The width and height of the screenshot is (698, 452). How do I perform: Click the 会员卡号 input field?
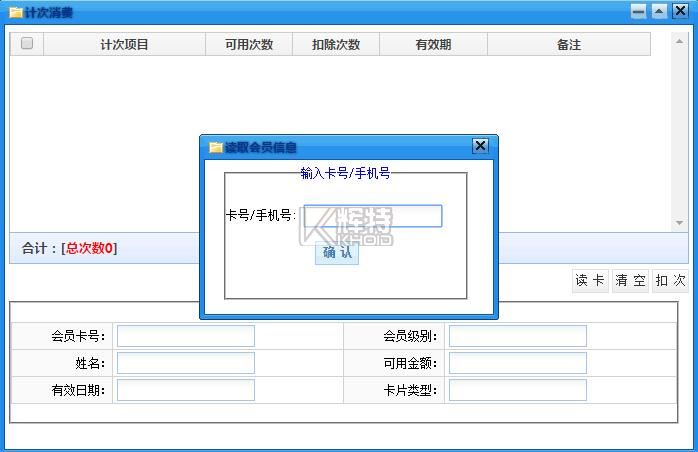(186, 336)
